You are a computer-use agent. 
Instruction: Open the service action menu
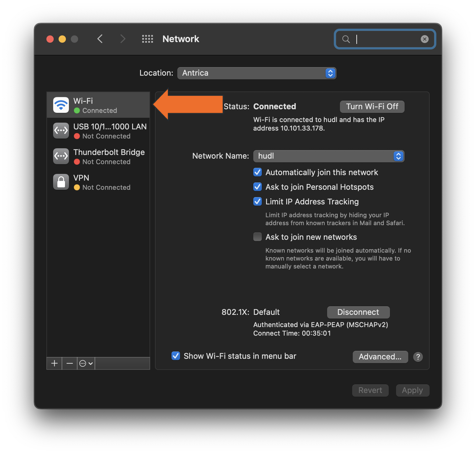86,363
